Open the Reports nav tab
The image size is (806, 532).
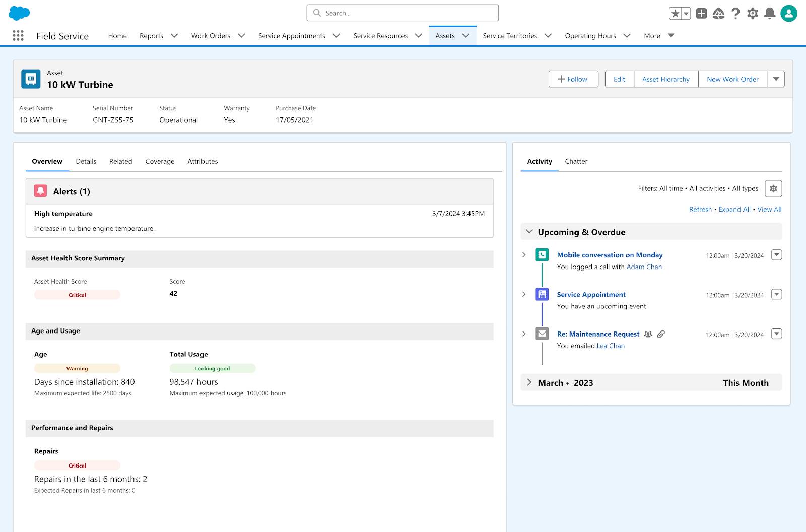(151, 36)
